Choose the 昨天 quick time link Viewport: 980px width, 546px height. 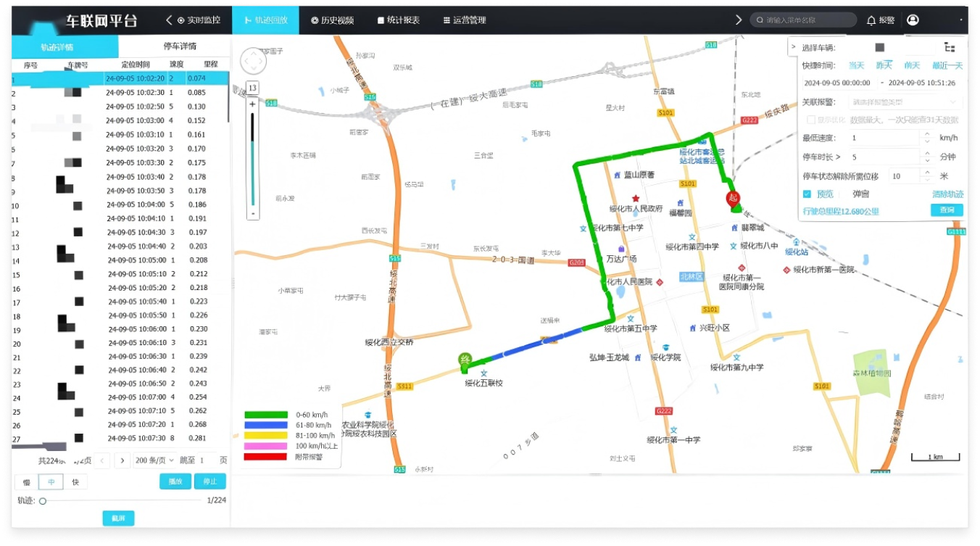884,65
